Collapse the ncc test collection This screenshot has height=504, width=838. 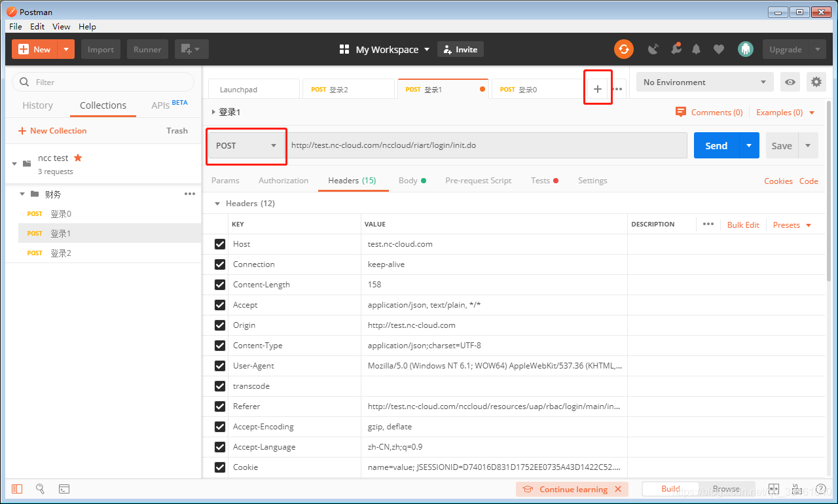pyautogui.click(x=14, y=164)
